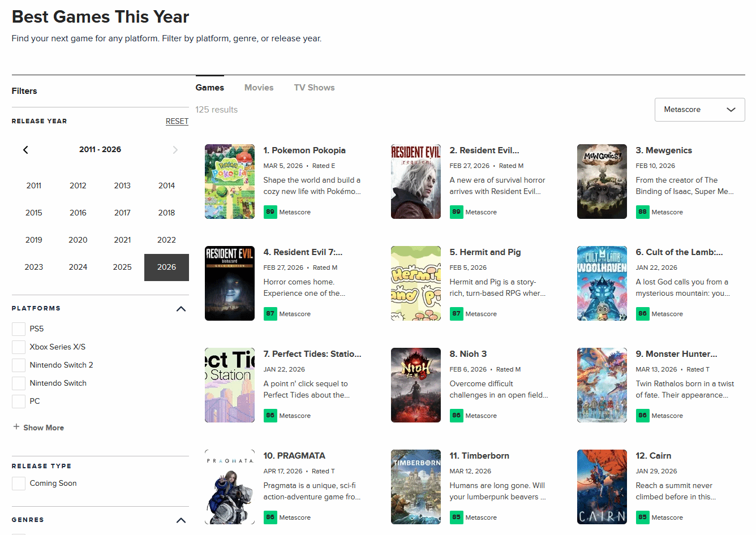Image resolution: width=756 pixels, height=535 pixels.
Task: Open the Mewgenics cover image
Action: point(602,182)
